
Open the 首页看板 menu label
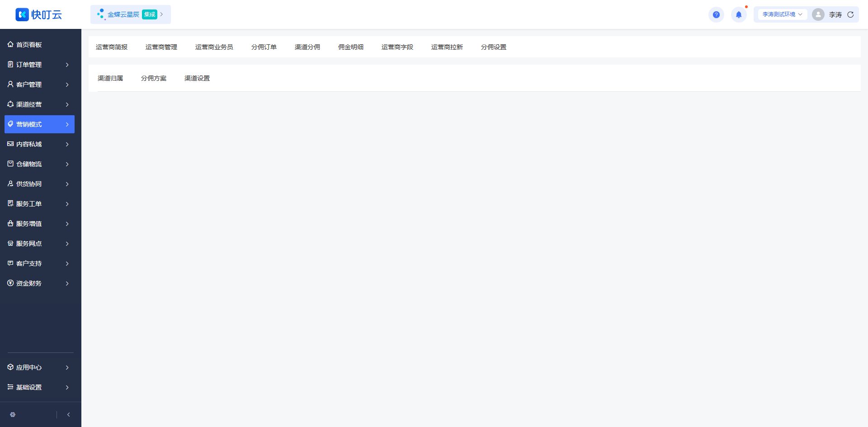pyautogui.click(x=29, y=45)
